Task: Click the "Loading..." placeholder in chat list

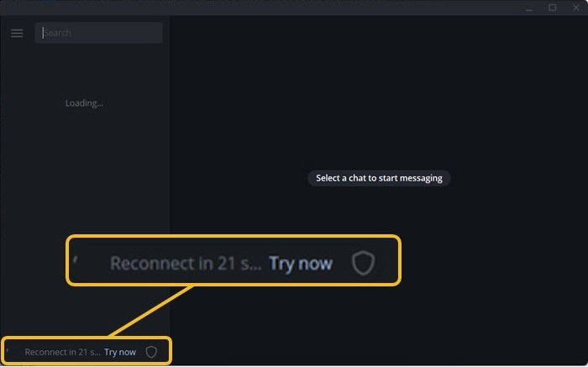Action: tap(84, 103)
